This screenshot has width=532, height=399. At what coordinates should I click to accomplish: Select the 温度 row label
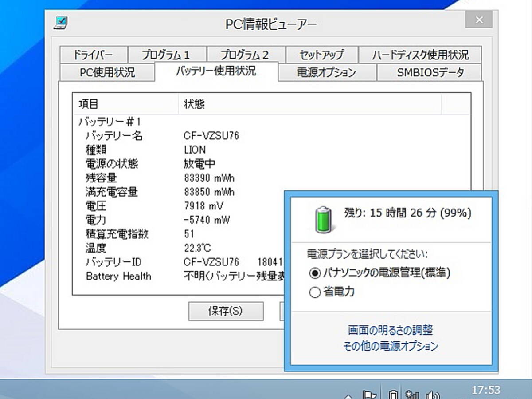click(x=96, y=248)
